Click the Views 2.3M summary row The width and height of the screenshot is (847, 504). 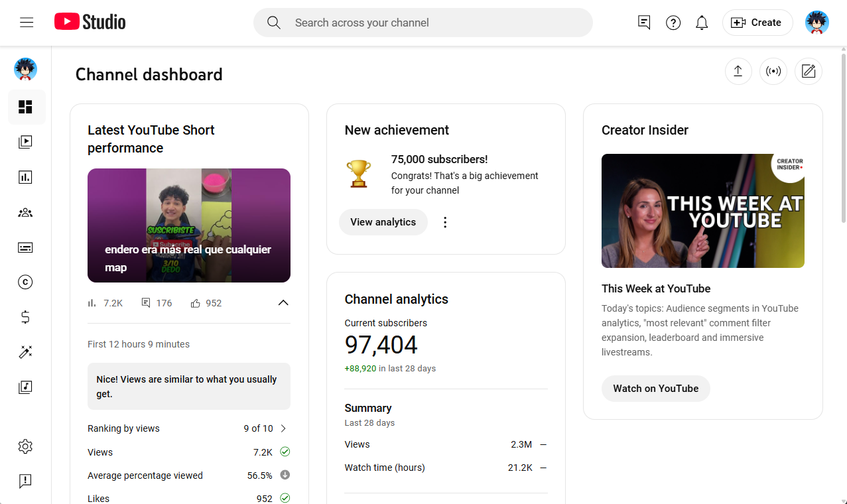point(446,444)
